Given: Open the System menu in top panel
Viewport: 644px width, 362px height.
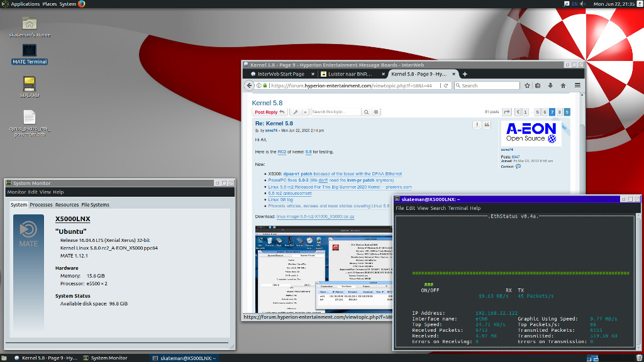Looking at the screenshot, I should pyautogui.click(x=68, y=4).
